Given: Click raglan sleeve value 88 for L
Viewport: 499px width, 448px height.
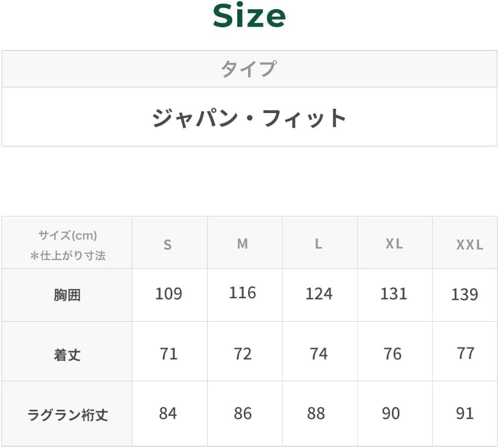Looking at the screenshot, I should pos(316,413).
